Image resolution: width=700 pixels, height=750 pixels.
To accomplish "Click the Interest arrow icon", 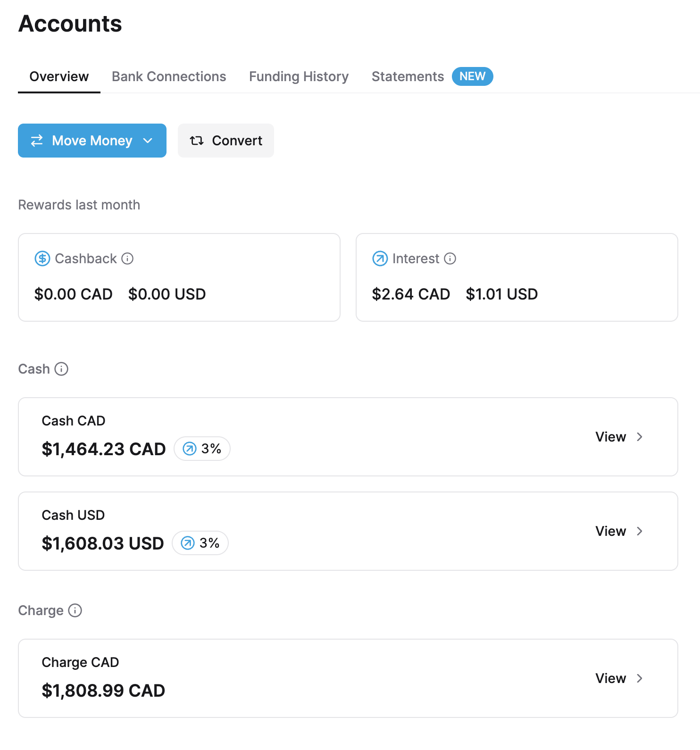I will click(380, 258).
